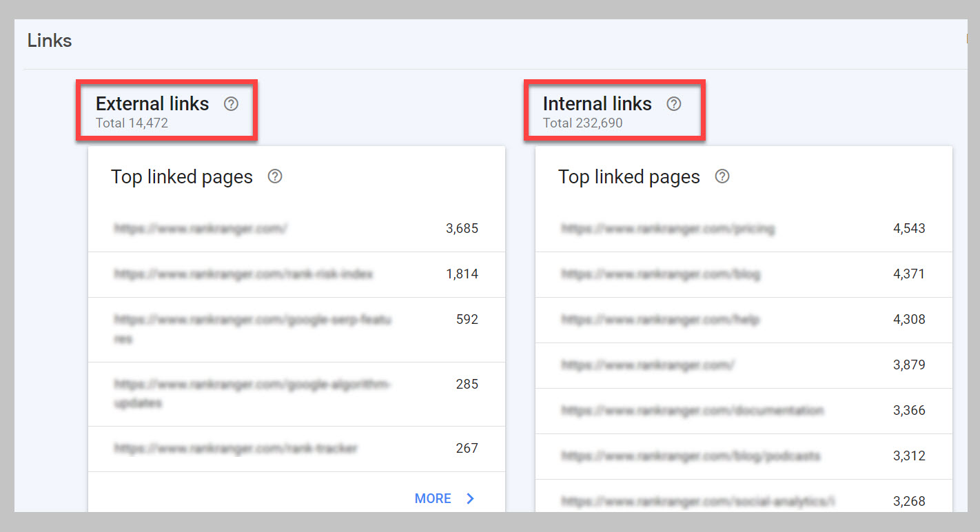Click the help icon beside Internal Top linked pages
The width and height of the screenshot is (980, 532).
[x=722, y=176]
